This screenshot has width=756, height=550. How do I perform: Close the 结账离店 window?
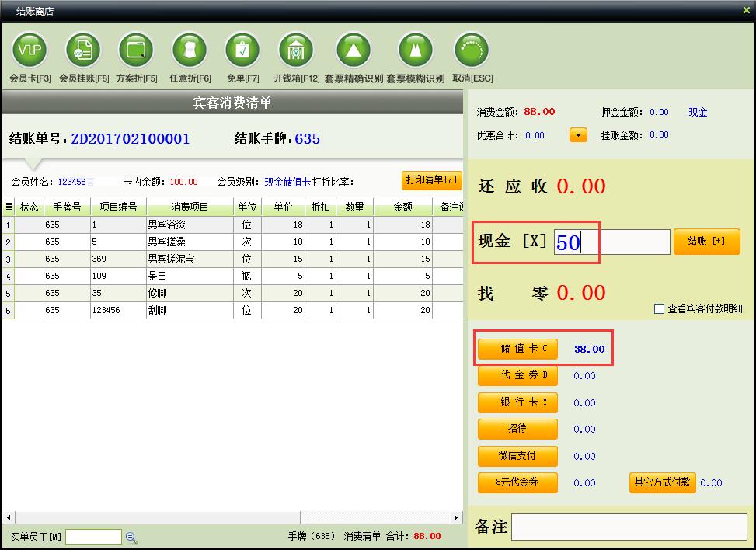(747, 10)
